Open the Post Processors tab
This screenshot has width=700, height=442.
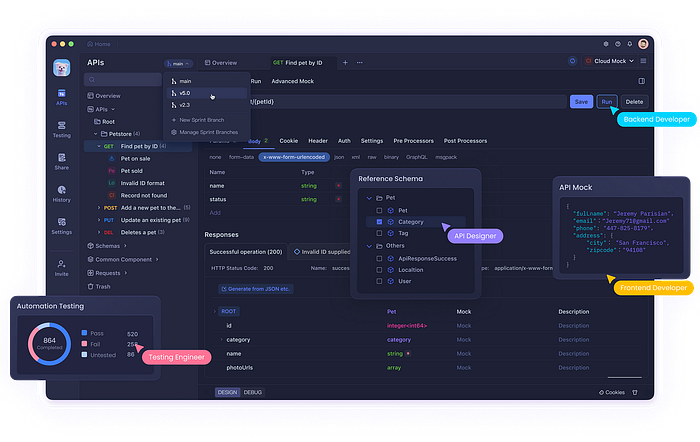(465, 141)
